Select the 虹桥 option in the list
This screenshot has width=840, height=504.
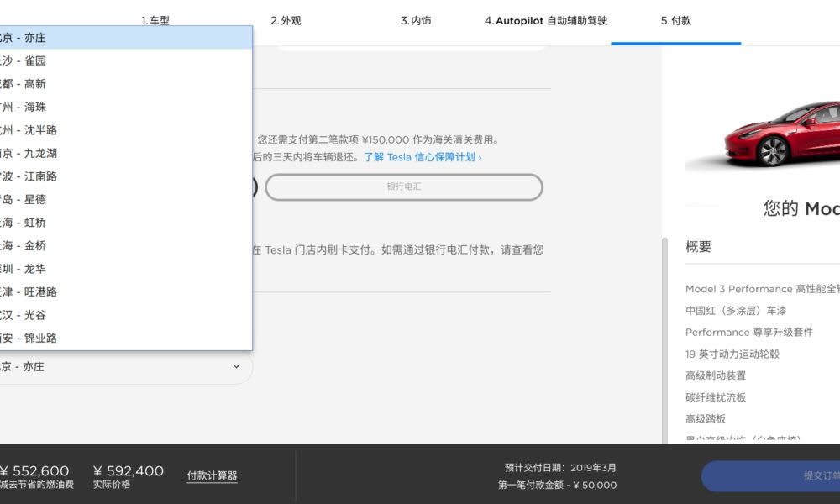126,223
